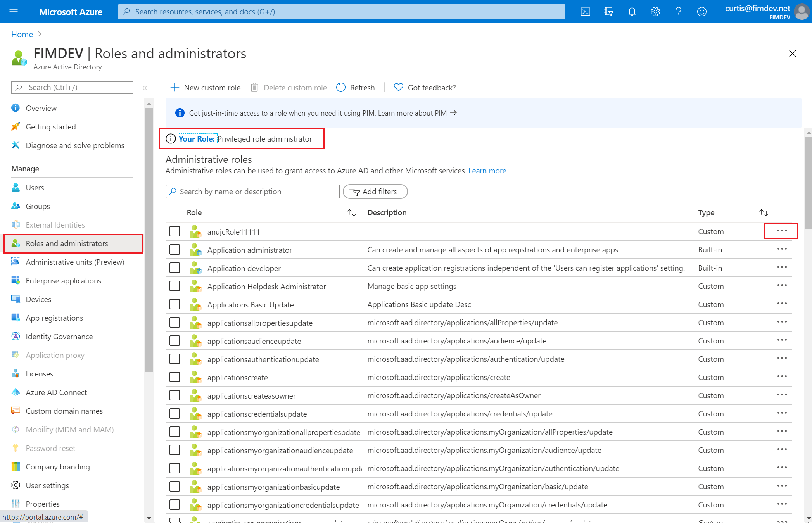Check the checkbox for anujcRole11111

(x=174, y=231)
